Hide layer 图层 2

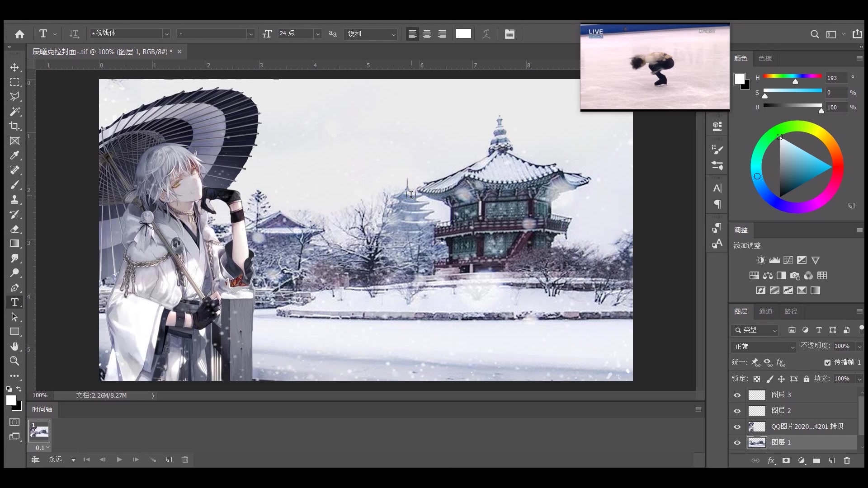[737, 411]
